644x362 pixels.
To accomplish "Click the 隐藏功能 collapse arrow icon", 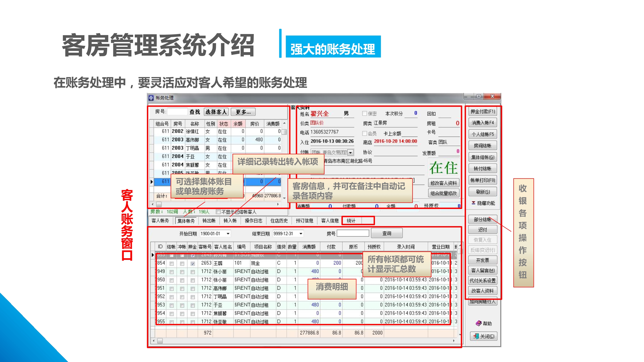I will [473, 203].
